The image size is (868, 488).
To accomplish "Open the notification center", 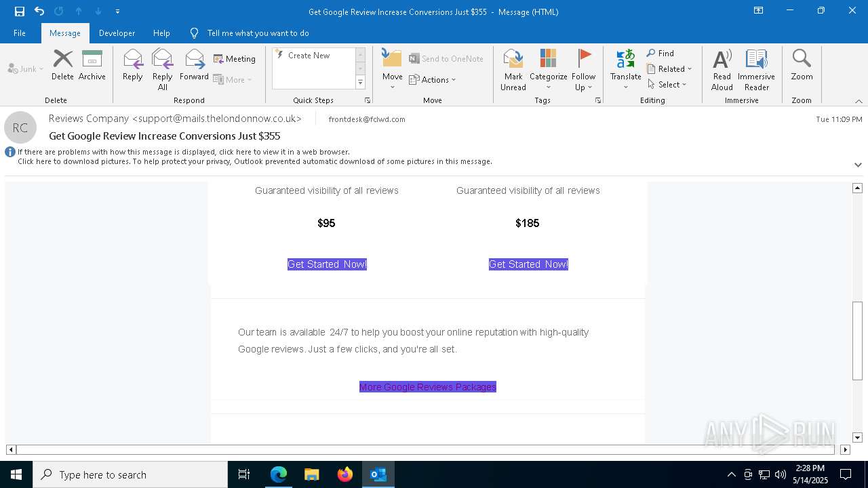I will point(846,474).
